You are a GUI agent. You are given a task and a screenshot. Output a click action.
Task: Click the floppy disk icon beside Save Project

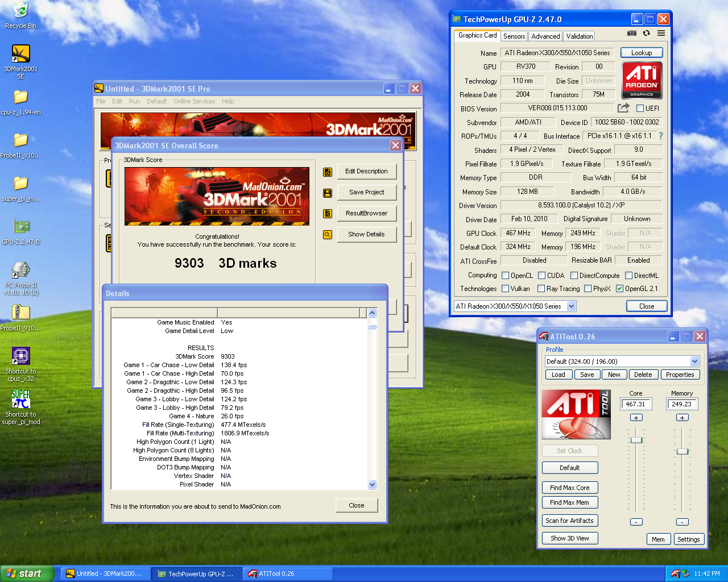[328, 193]
